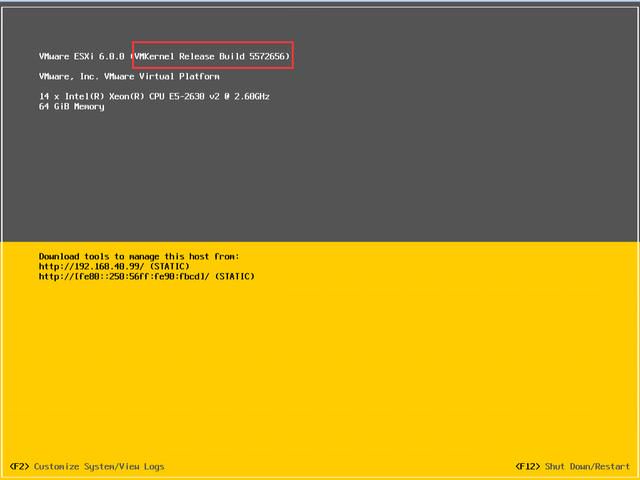Click the VMware ESXi 6.0.0 version text
The height and width of the screenshot is (480, 640).
click(82, 56)
